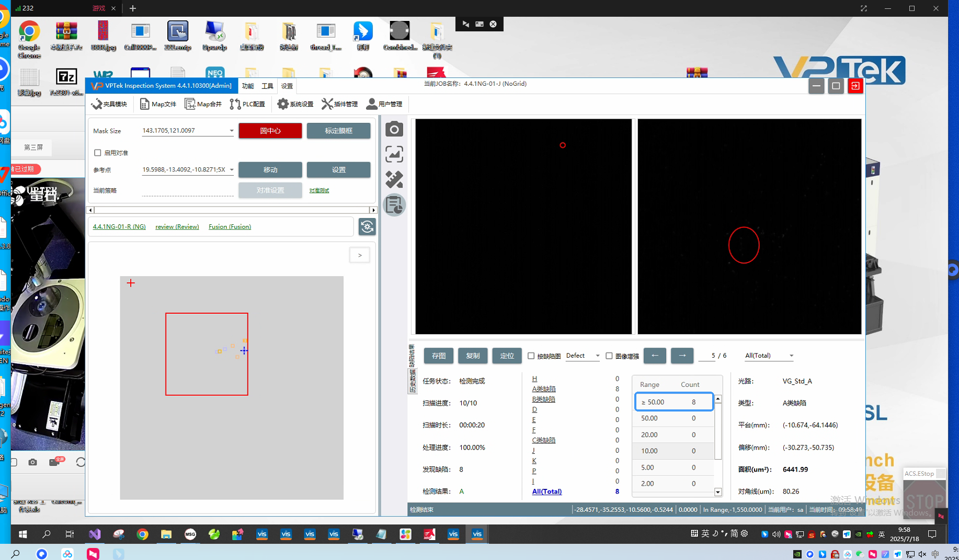Click Range table scroll up arrow
The width and height of the screenshot is (959, 560).
(718, 399)
